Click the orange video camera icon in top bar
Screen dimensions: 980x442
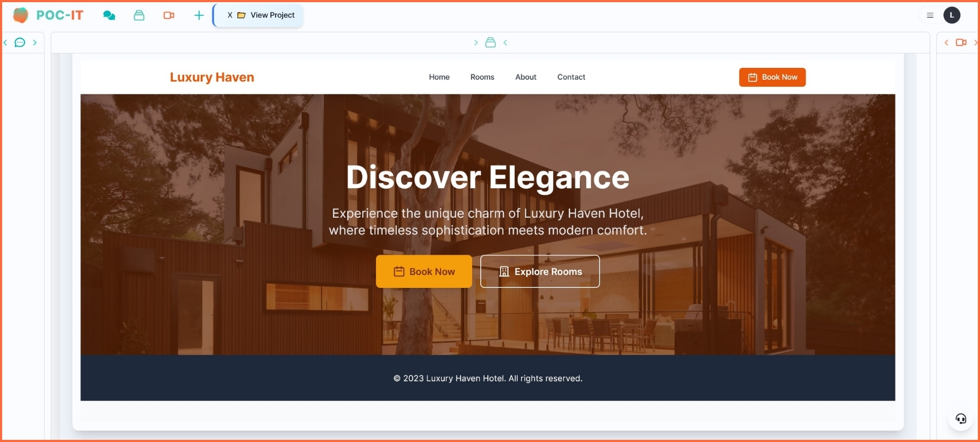coord(169,15)
